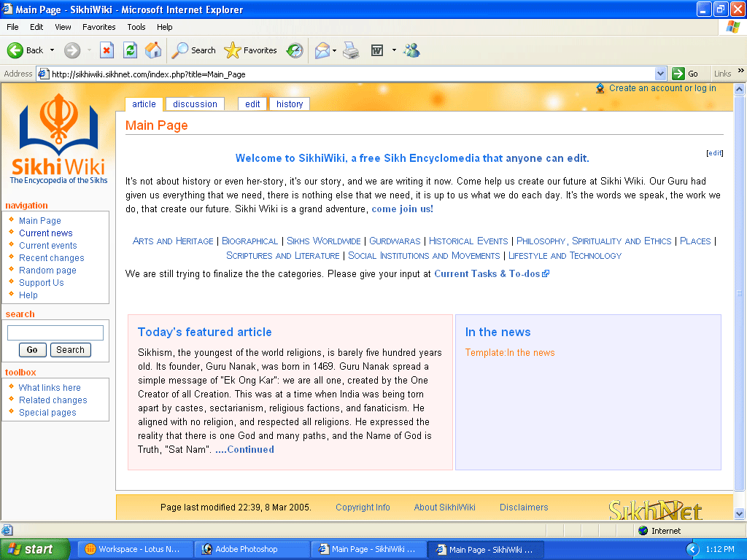Open the File menu
Image resolution: width=747 pixels, height=560 pixels.
12,27
